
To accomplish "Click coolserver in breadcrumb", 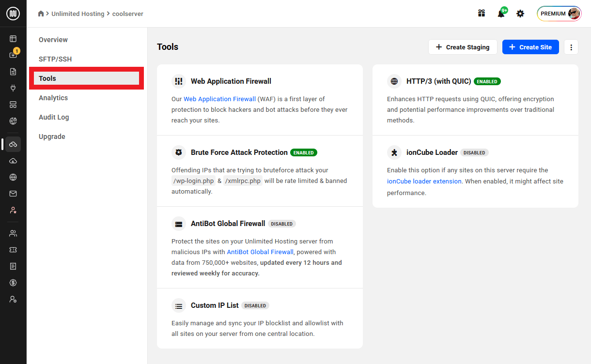I will (128, 14).
